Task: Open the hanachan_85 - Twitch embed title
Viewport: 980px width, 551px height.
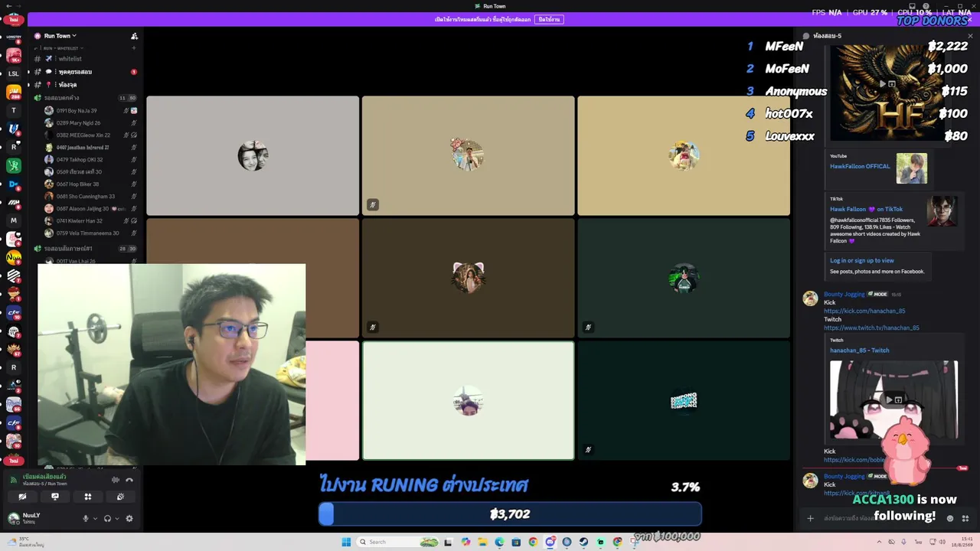Action: pyautogui.click(x=859, y=350)
